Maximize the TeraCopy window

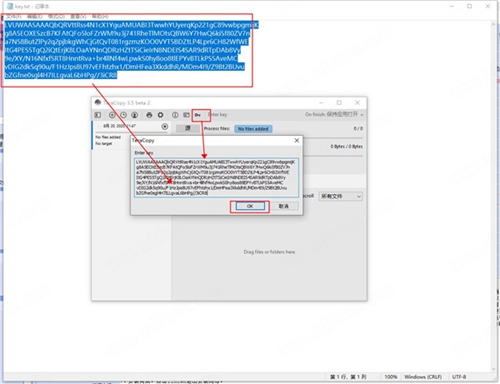339,103
